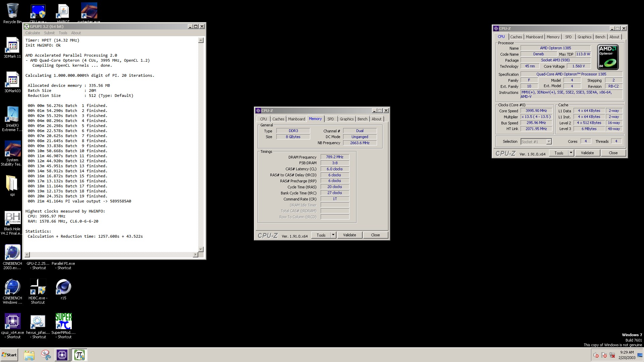Screen dimensions: 644x362
Task: Open Snipping Tool from the taskbar
Action: 46,355
